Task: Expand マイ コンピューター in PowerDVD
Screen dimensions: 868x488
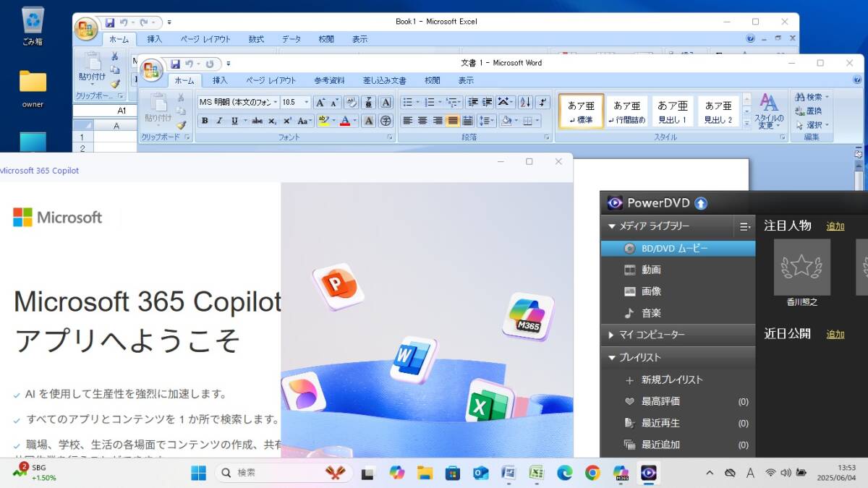Action: pyautogui.click(x=612, y=335)
